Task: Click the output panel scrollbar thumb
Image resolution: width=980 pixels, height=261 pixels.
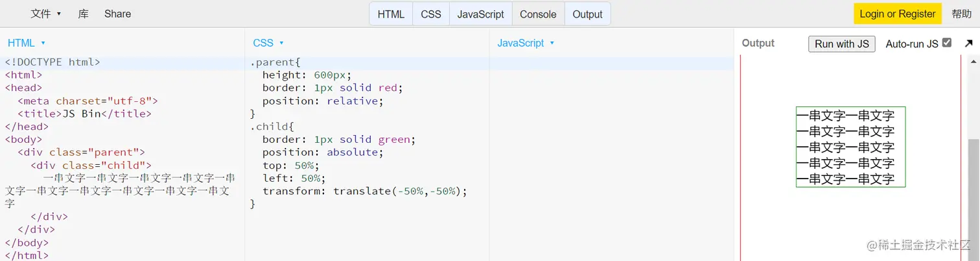Action: (974, 195)
